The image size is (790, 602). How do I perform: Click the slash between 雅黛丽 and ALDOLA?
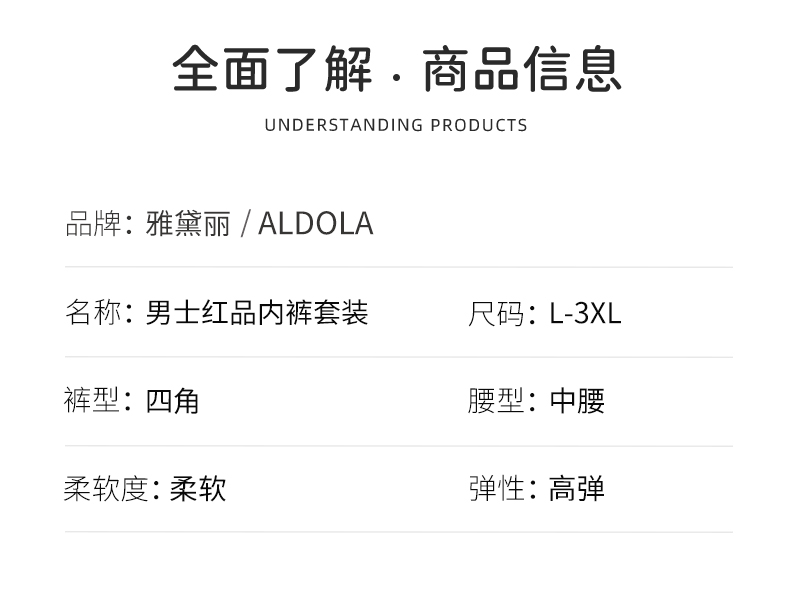pos(243,224)
